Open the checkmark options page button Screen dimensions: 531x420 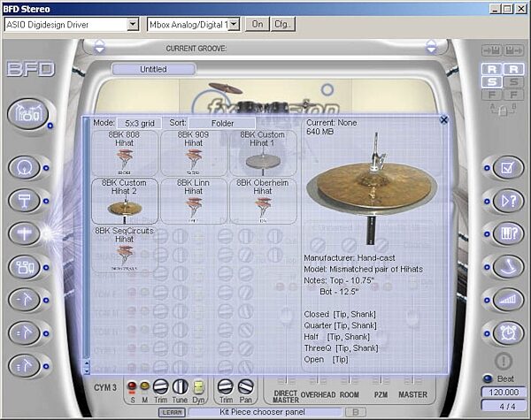[508, 167]
